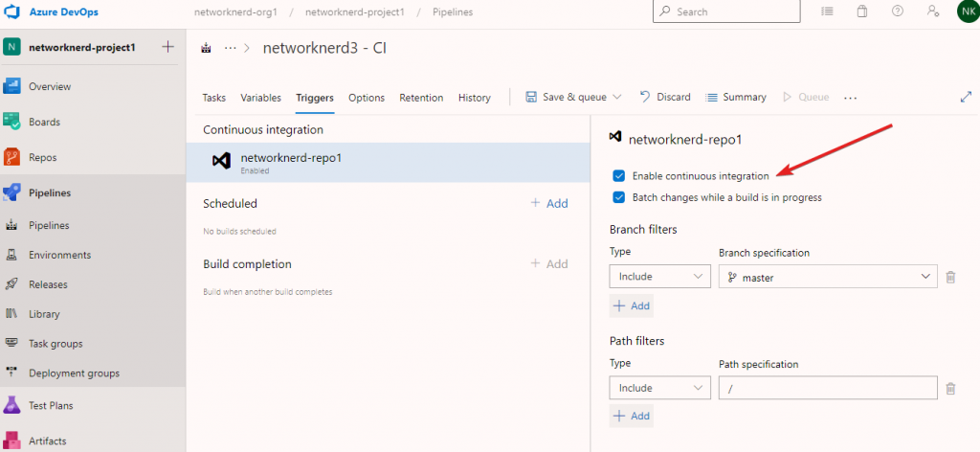The width and height of the screenshot is (980, 452).
Task: Open the networknerd-project1 project tile icon
Action: (x=11, y=47)
